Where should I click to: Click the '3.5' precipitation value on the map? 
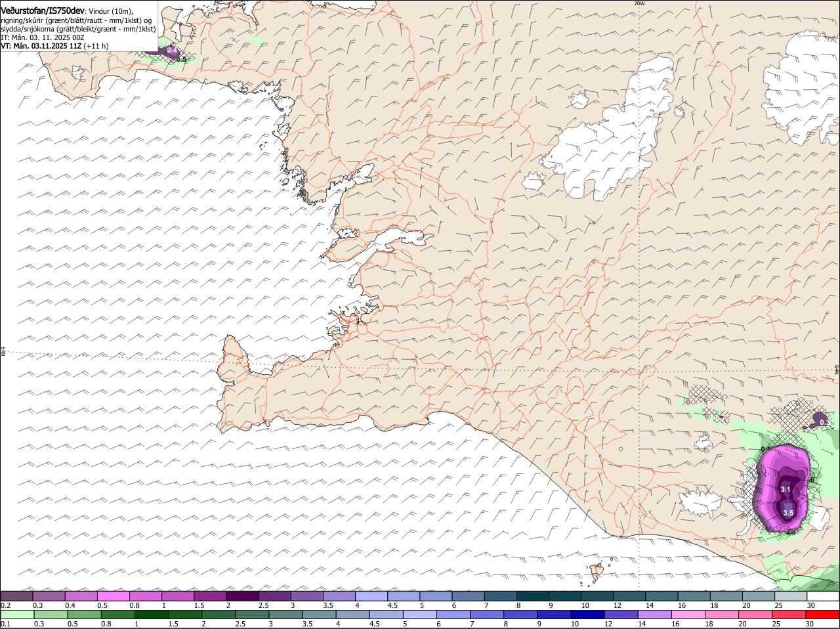click(x=789, y=513)
